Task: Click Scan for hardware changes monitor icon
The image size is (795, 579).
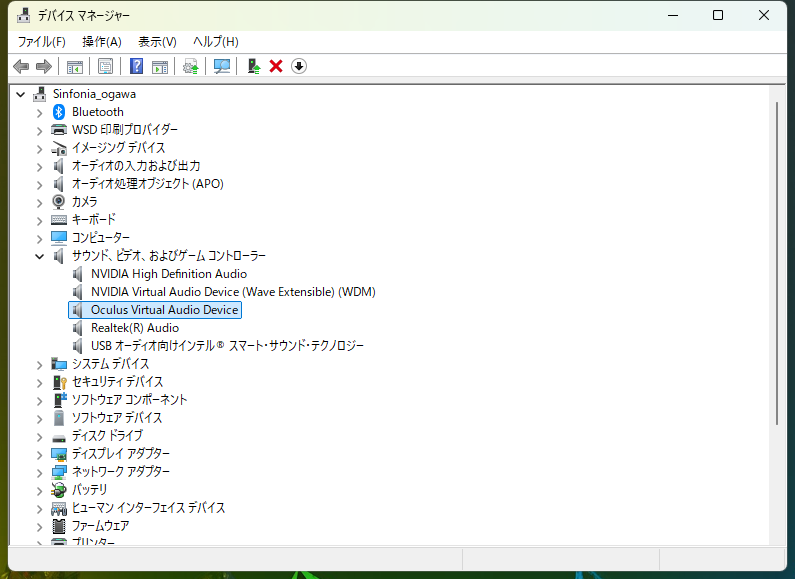Action: (221, 66)
